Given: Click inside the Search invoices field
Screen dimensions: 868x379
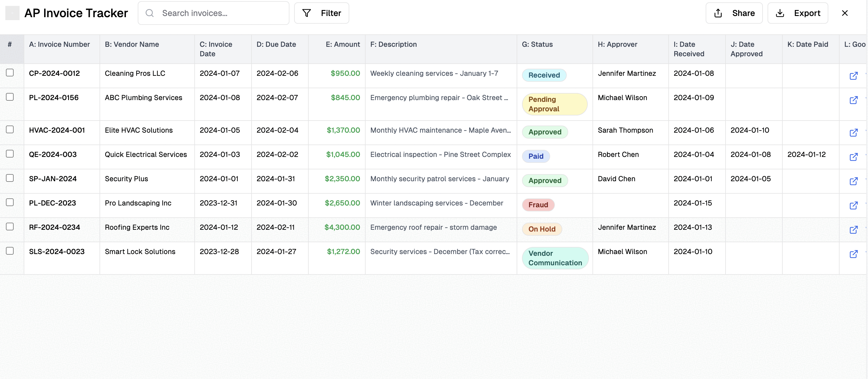Looking at the screenshot, I should click(x=216, y=13).
